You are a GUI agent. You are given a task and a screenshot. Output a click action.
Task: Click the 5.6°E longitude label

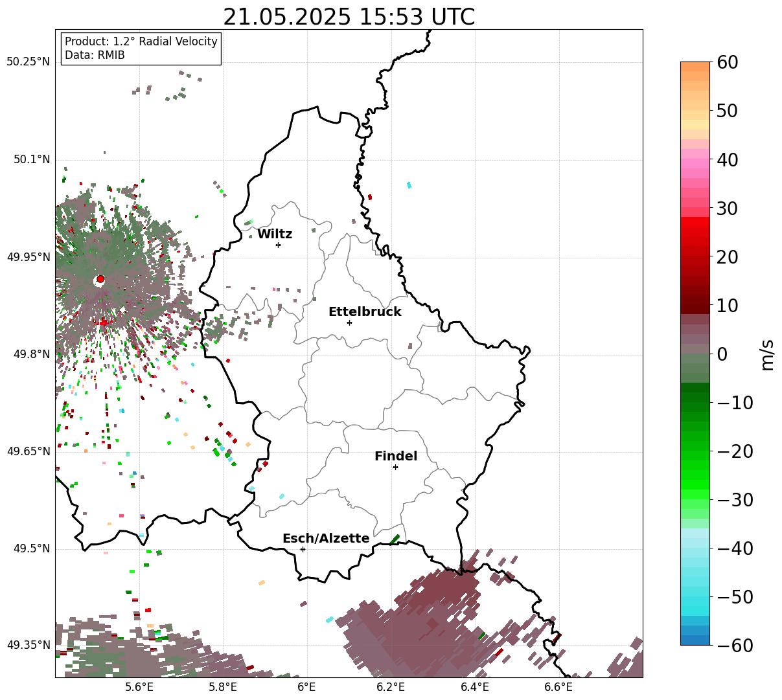(x=139, y=687)
